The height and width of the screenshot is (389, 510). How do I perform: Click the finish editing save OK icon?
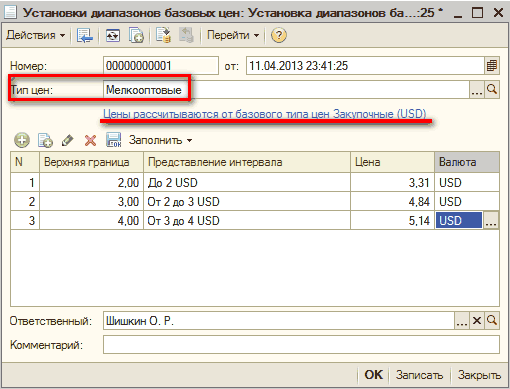113,140
